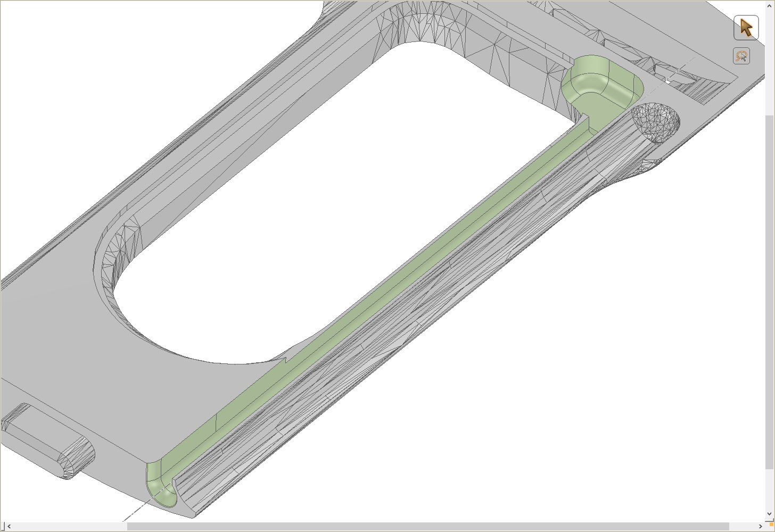This screenshot has width=775, height=532.
Task: Click the orange corner icon beside scrollbars
Action: 770,526
